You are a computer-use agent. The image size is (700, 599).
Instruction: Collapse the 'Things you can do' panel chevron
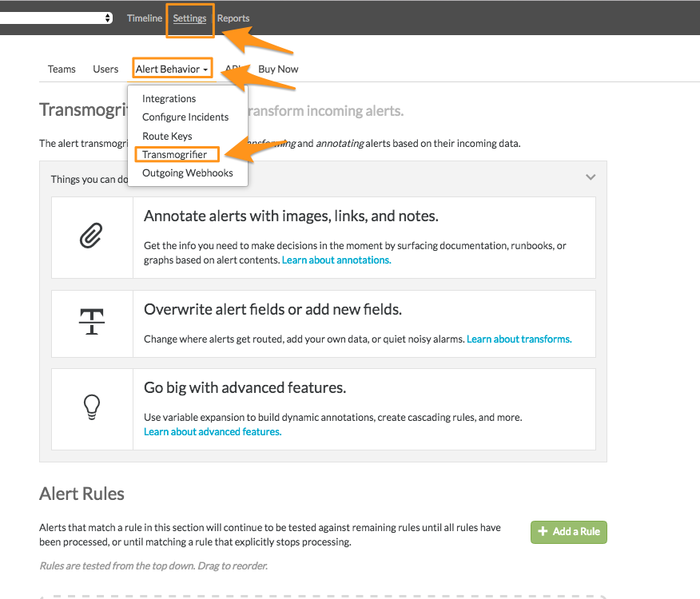591,177
